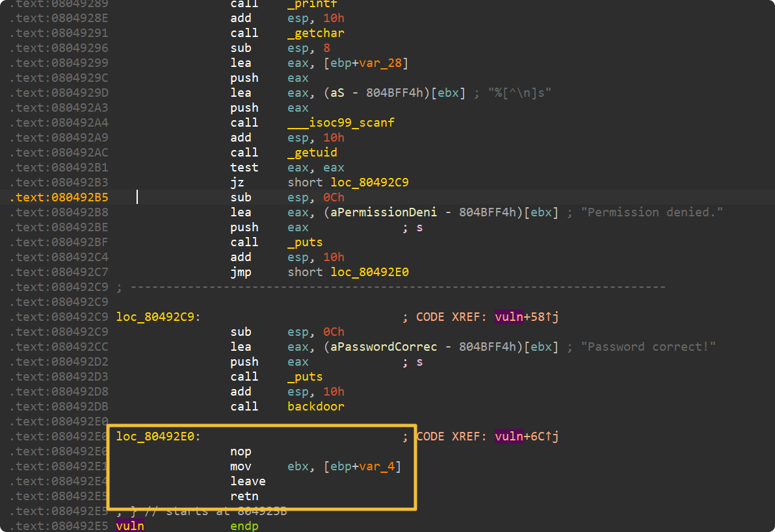Viewport: 775px width, 532px height.
Task: Click _puts at address 080492BF
Action: tap(305, 242)
